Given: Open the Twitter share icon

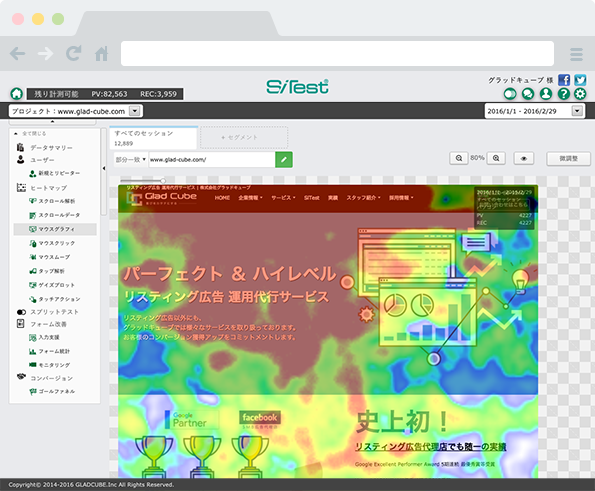Looking at the screenshot, I should point(580,80).
